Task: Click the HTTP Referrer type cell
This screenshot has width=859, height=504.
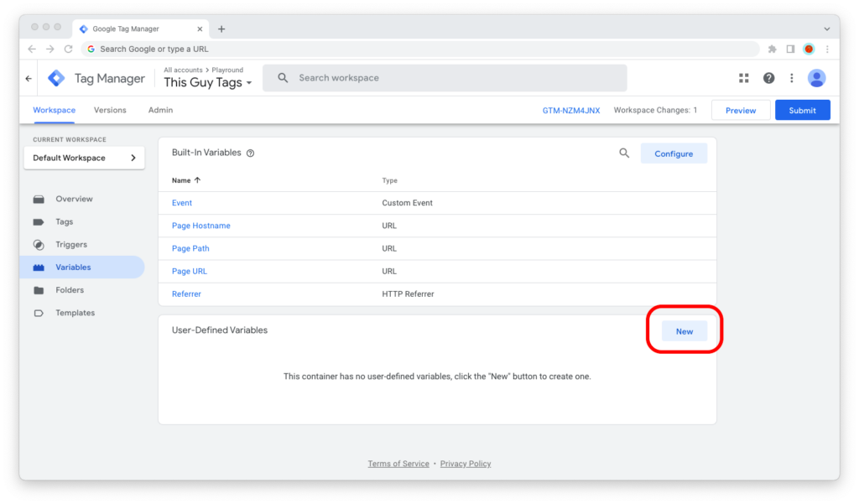Action: [x=408, y=294]
